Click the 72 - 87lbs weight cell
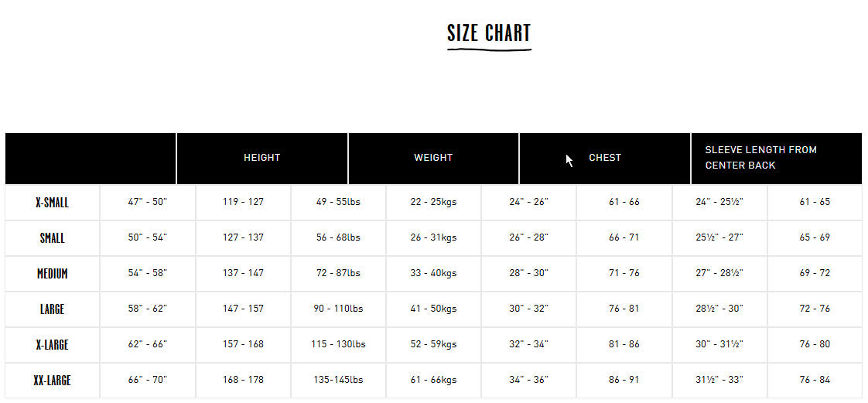The width and height of the screenshot is (868, 403). point(338,273)
